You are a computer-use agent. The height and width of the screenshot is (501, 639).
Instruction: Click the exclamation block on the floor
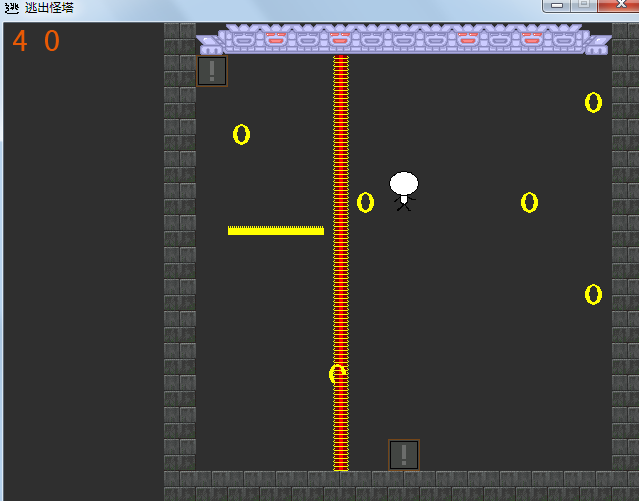point(404,455)
